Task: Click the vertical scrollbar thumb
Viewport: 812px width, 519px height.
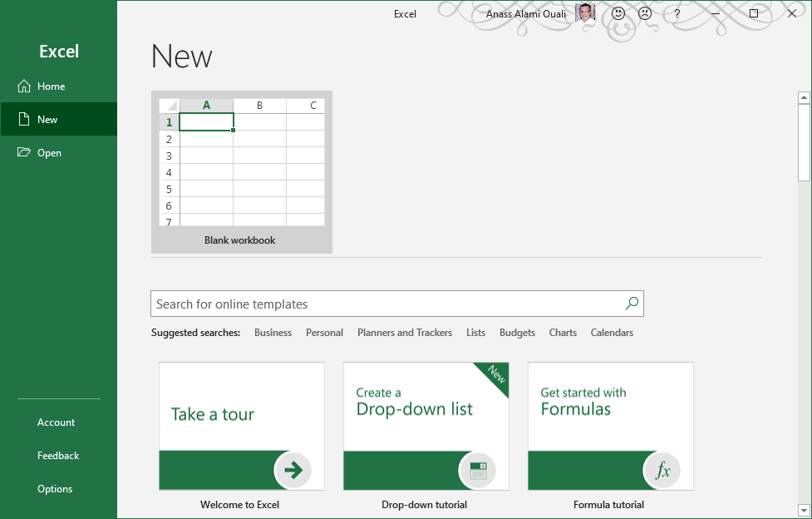Action: point(804,133)
